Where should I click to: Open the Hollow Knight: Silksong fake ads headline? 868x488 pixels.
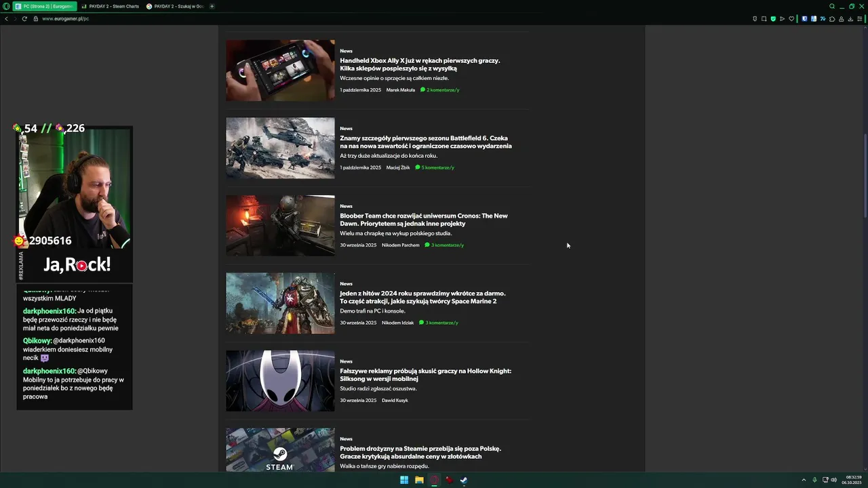[425, 375]
